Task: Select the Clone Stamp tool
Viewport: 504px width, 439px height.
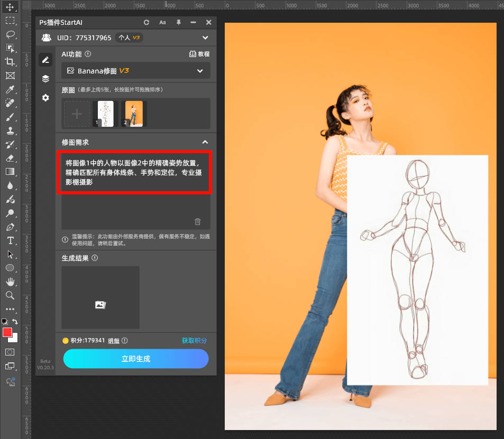Action: (x=10, y=130)
